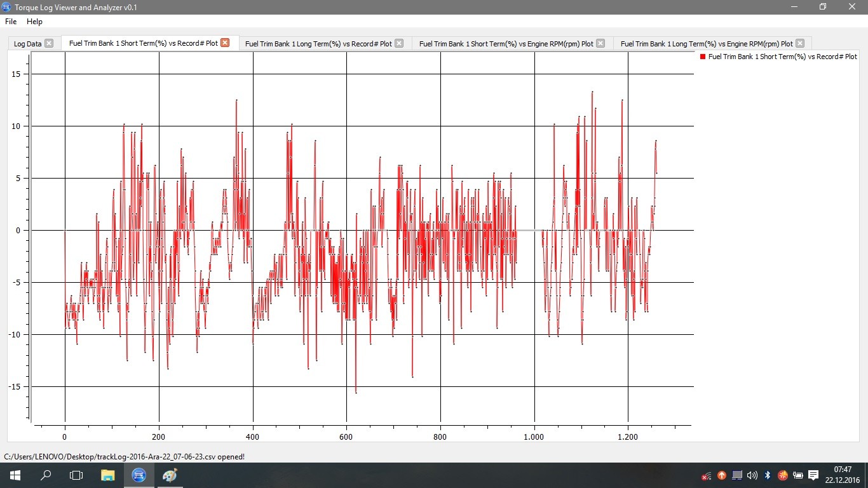Close the Log Data tab

tap(49, 43)
